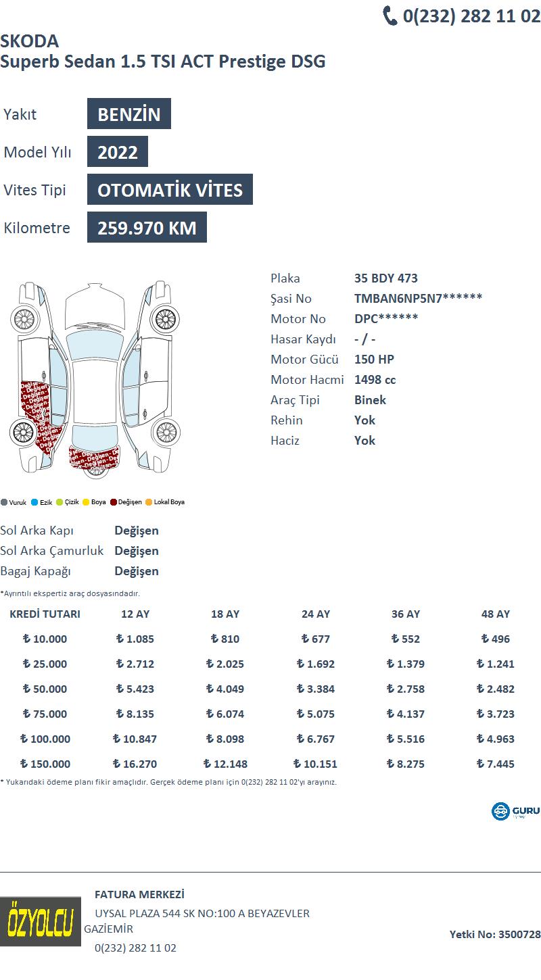Click the orange Lokal Boya legend dot
Image resolution: width=541 pixels, height=980 pixels.
click(x=149, y=502)
